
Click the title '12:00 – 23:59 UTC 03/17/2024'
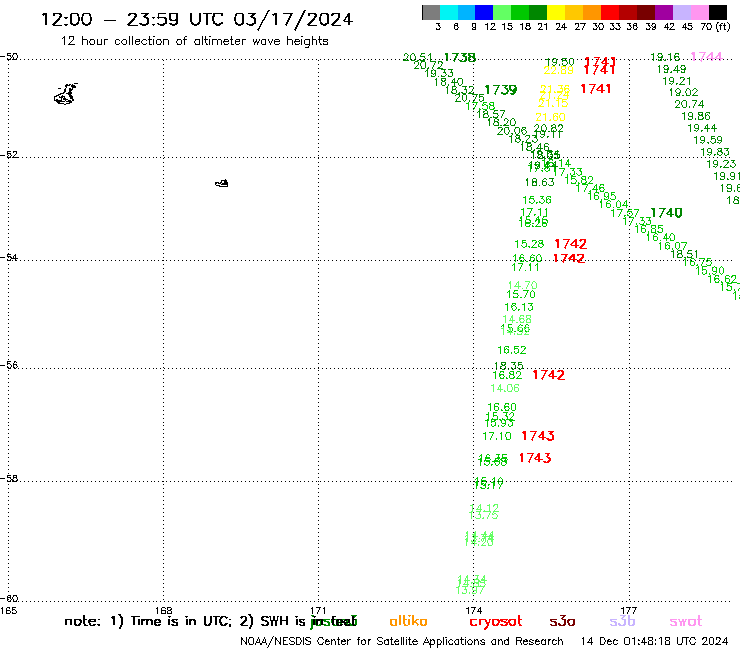coord(197,19)
